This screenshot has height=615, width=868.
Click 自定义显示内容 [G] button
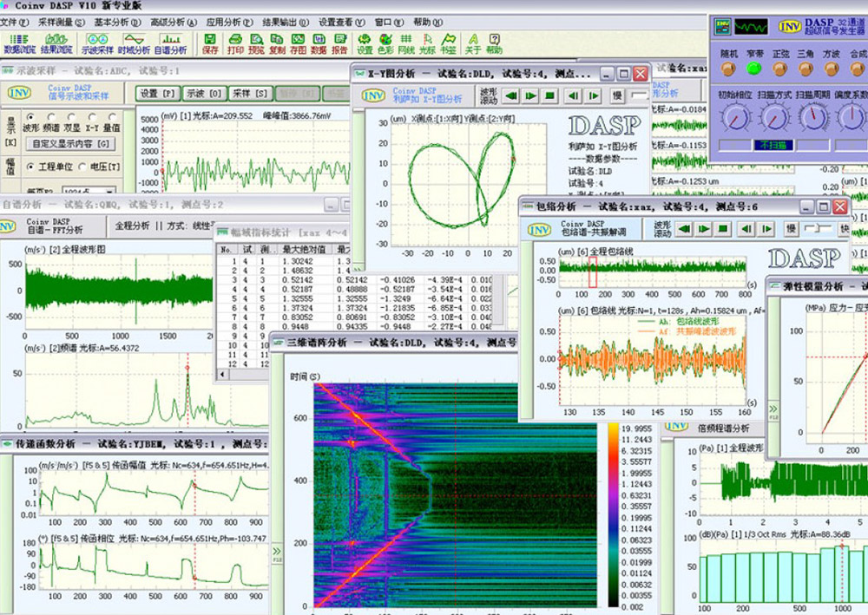coord(71,144)
